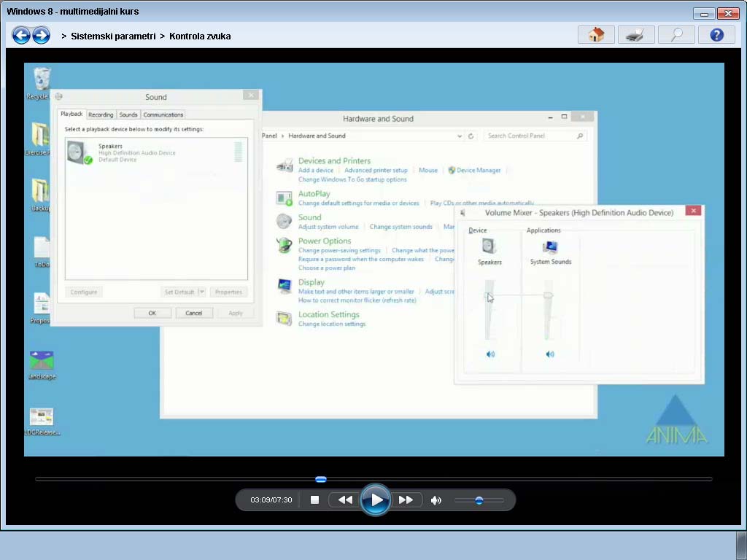This screenshot has width=747, height=560.
Task: Click the Print icon in the toolbar
Action: [x=635, y=34]
